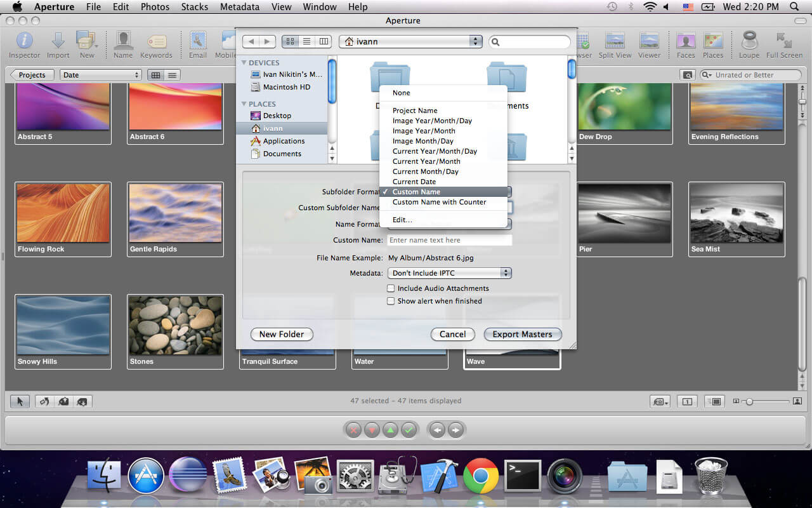
Task: Open the Date sort dropdown
Action: tap(101, 75)
